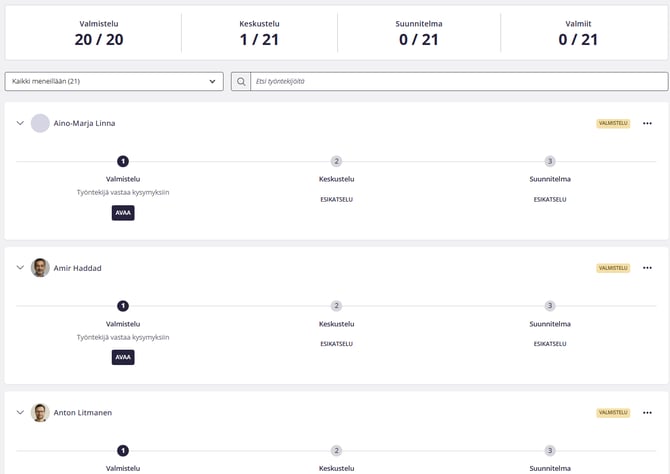Click Amir Haddad's profile photo
The width and height of the screenshot is (670, 474).
pyautogui.click(x=40, y=268)
